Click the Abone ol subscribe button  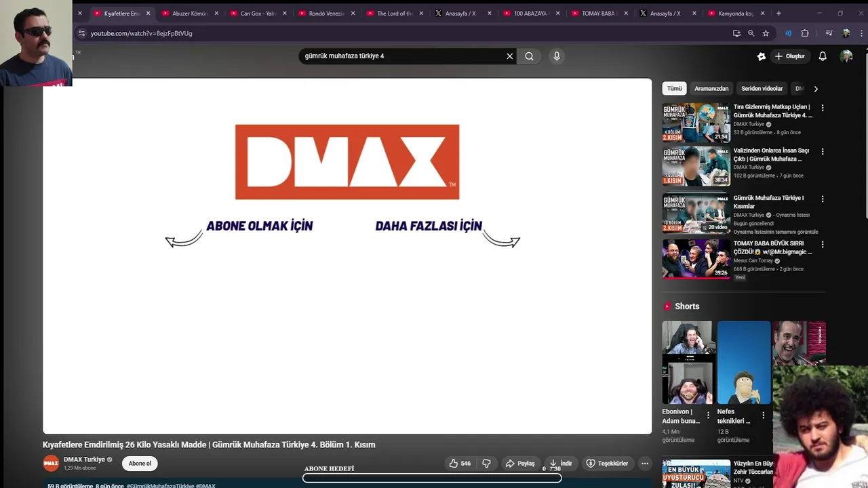[x=140, y=464]
